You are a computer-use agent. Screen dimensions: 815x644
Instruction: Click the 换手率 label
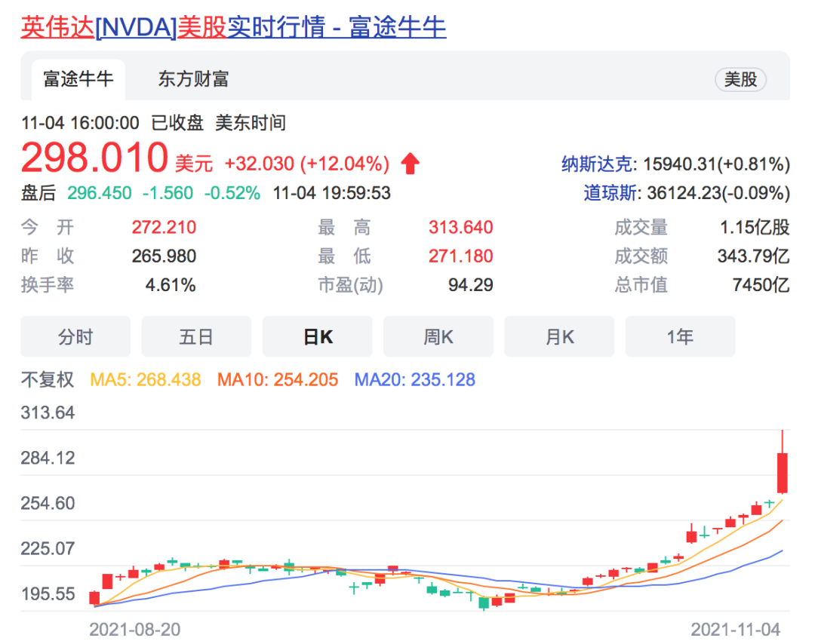[48, 285]
